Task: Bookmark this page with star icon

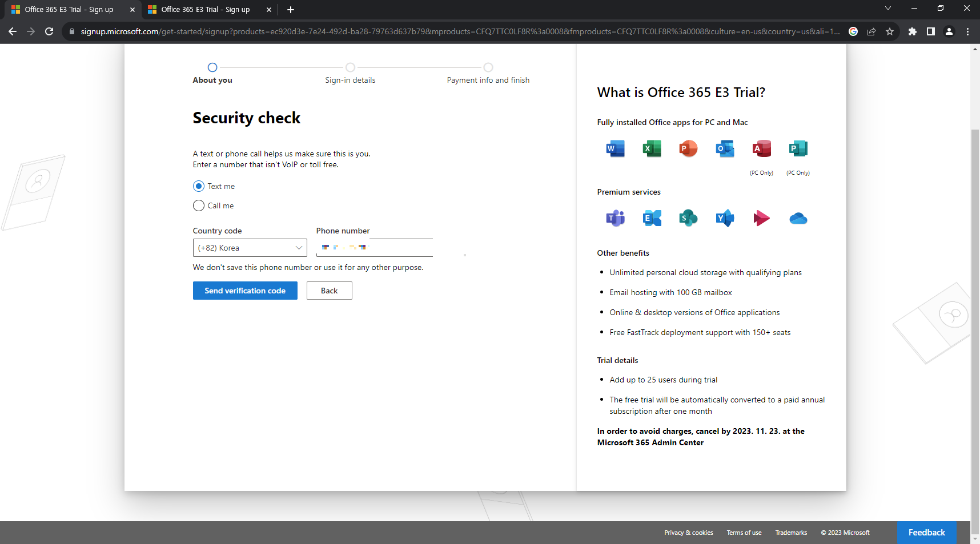Action: (x=889, y=31)
